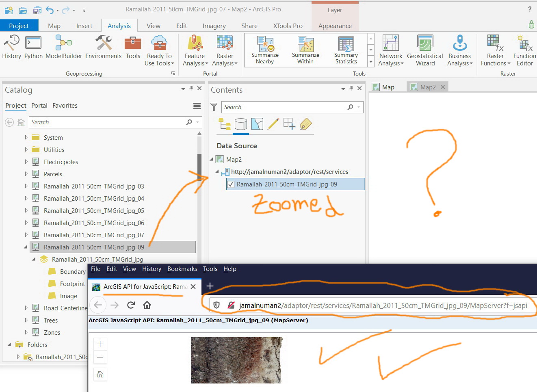Screen dimensions: 537x392
Task: Switch to the Appearance layer tab
Action: coord(335,26)
